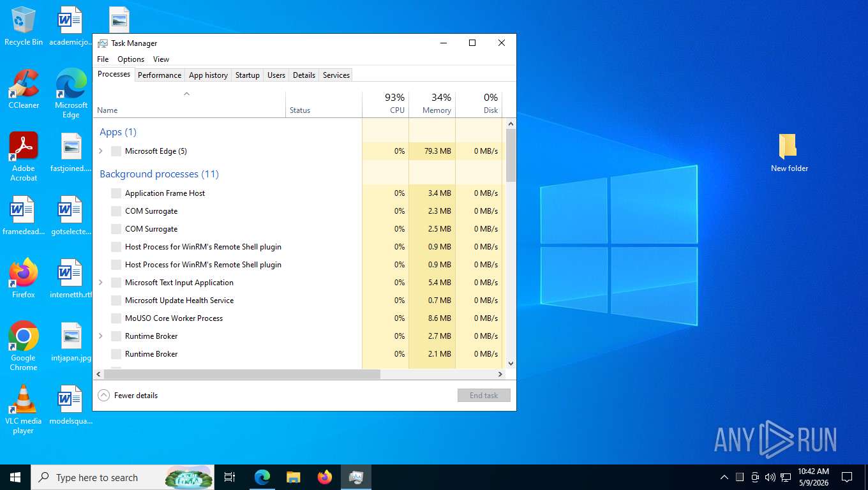The height and width of the screenshot is (490, 868).
Task: Select the Application Frame Host process
Action: click(298, 193)
